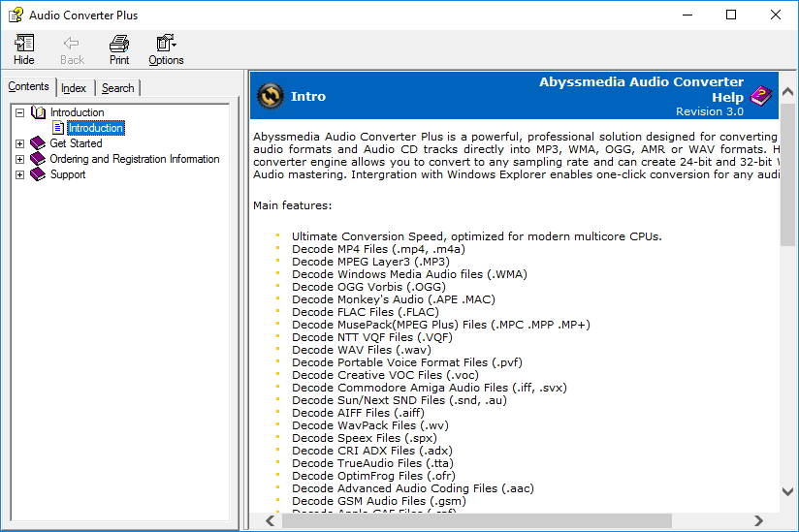
Task: Click the horizontal scrollbar left arrow
Action: [x=271, y=520]
